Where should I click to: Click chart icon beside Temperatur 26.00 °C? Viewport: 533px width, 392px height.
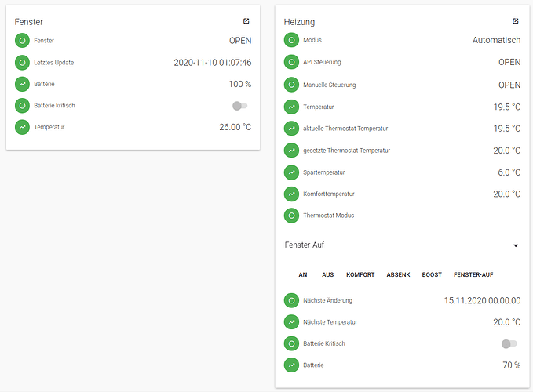pos(22,127)
